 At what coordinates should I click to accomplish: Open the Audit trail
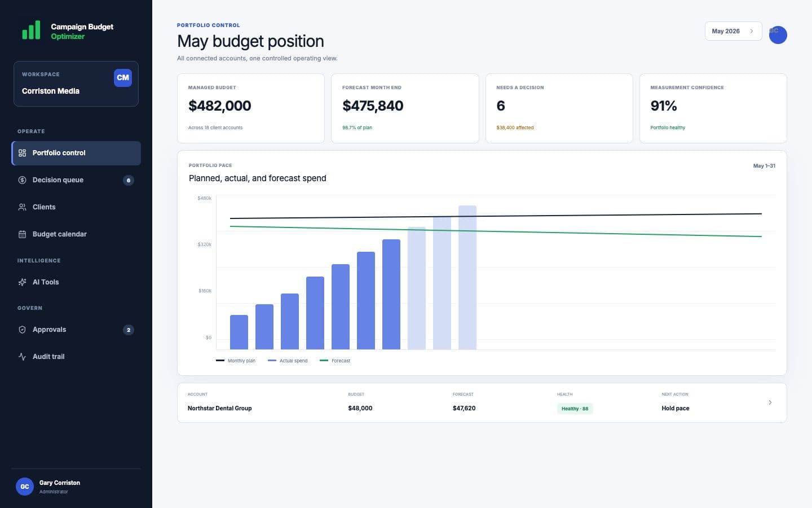click(76, 357)
